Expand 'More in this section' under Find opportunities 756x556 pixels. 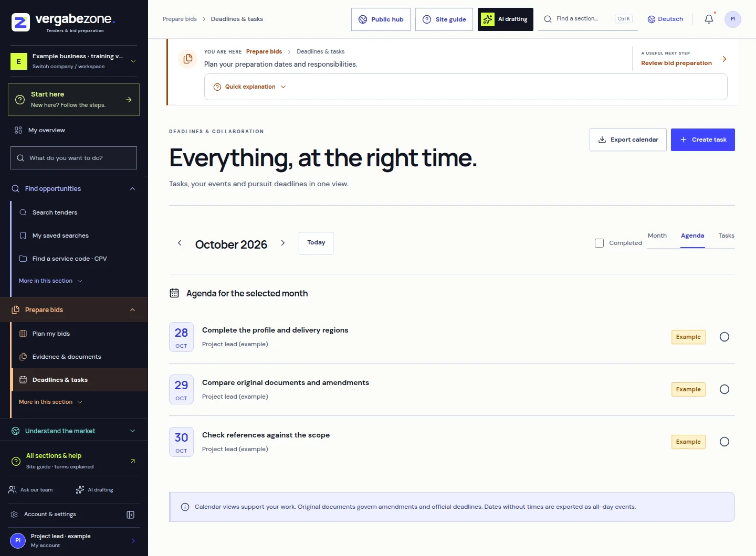50,281
